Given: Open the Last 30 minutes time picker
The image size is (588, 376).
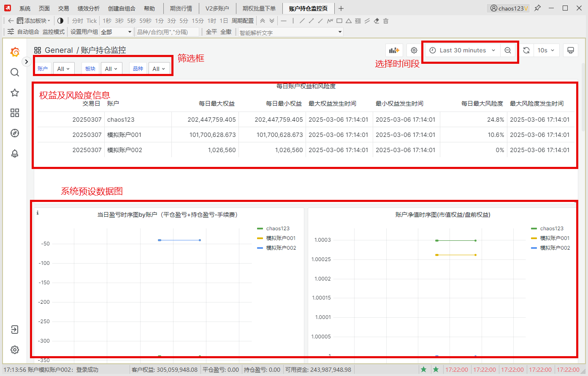Looking at the screenshot, I should click(462, 50).
